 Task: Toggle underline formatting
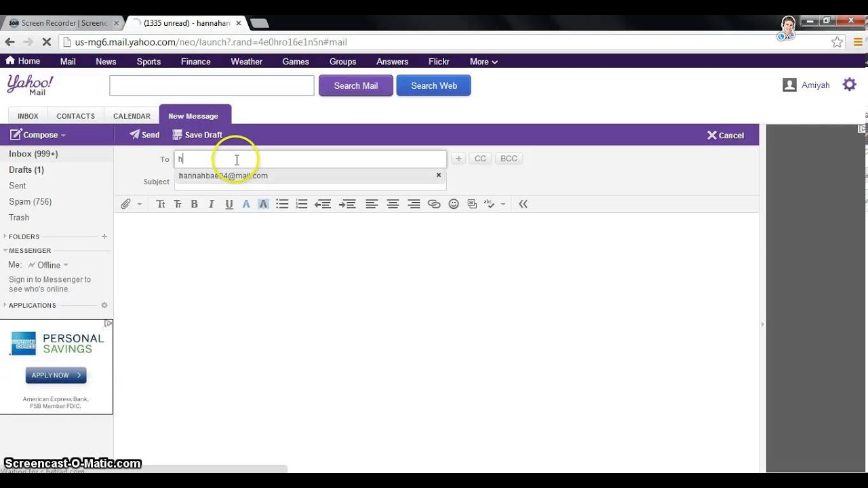229,204
